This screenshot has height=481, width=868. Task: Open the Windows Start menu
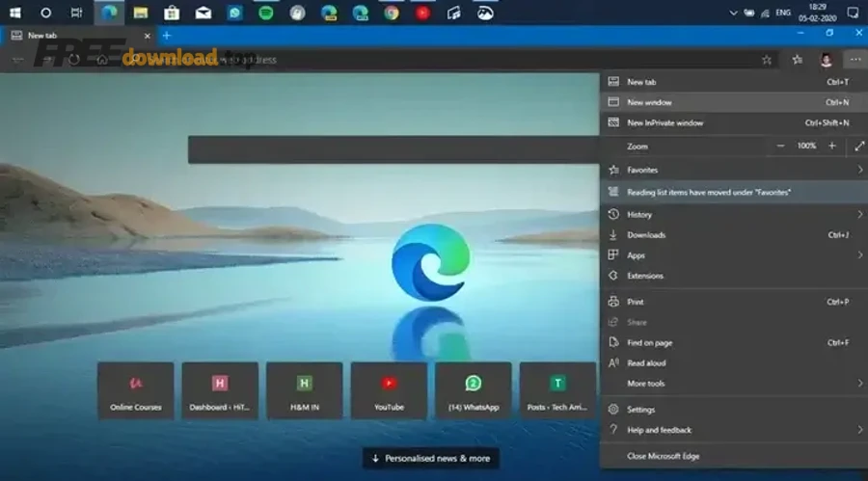[x=14, y=13]
